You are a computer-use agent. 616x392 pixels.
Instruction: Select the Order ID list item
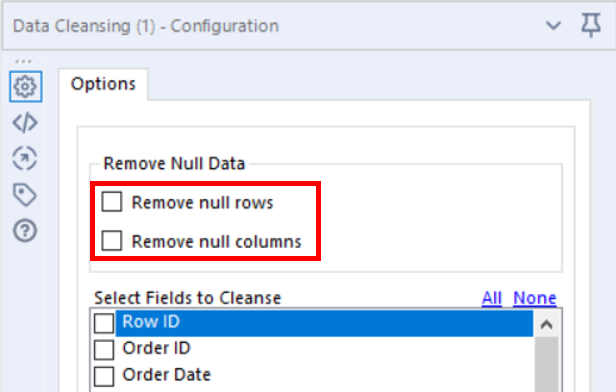(x=156, y=348)
